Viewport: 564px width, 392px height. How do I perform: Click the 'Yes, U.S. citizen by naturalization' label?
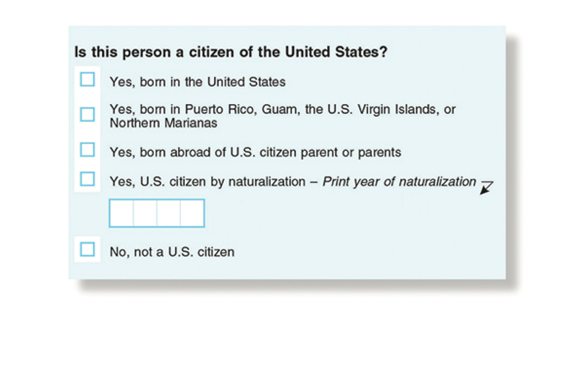coord(207,182)
